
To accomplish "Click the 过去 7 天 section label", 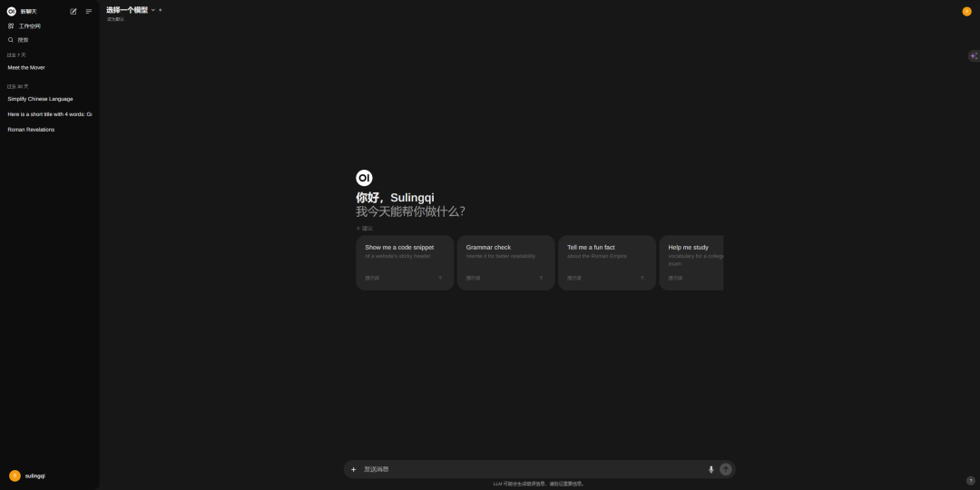I will click(17, 55).
